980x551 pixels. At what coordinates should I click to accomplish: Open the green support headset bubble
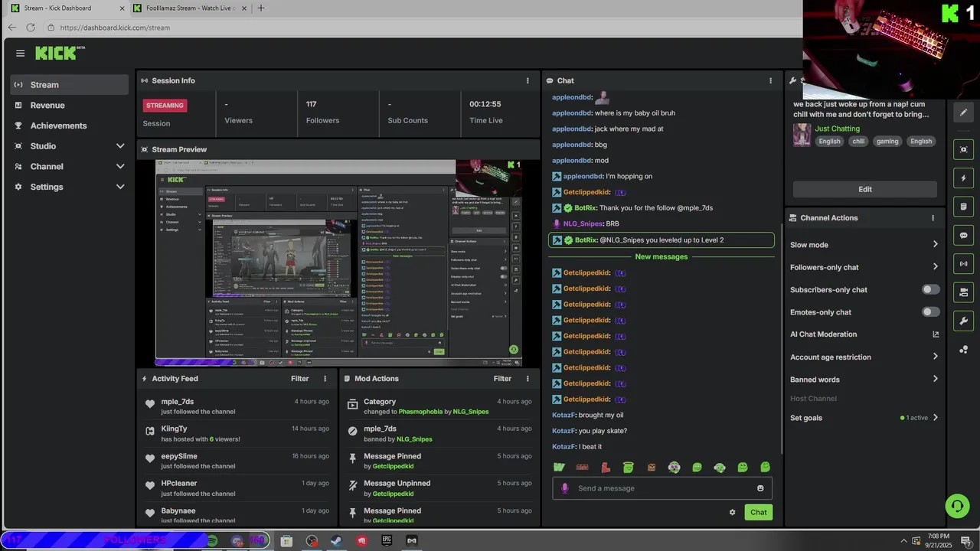[x=956, y=506]
